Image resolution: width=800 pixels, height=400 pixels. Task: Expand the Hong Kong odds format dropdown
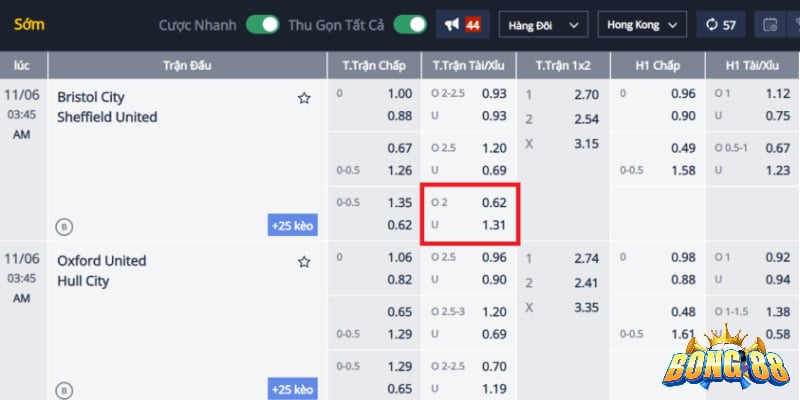coord(642,24)
